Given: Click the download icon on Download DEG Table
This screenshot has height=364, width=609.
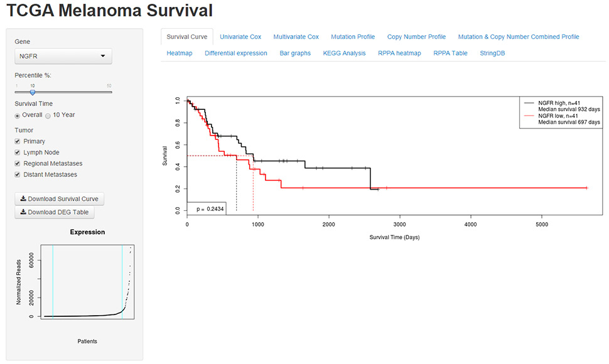Looking at the screenshot, I should coord(23,212).
